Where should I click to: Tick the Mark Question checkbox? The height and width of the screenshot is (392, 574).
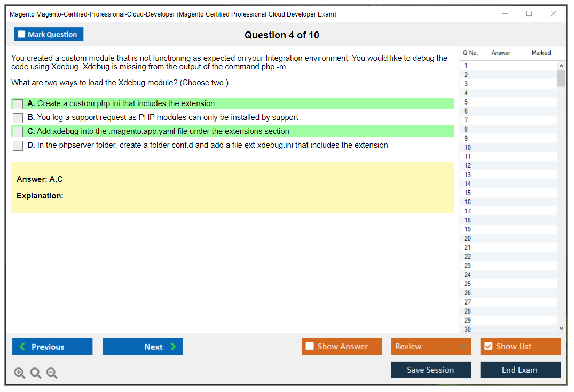click(22, 35)
